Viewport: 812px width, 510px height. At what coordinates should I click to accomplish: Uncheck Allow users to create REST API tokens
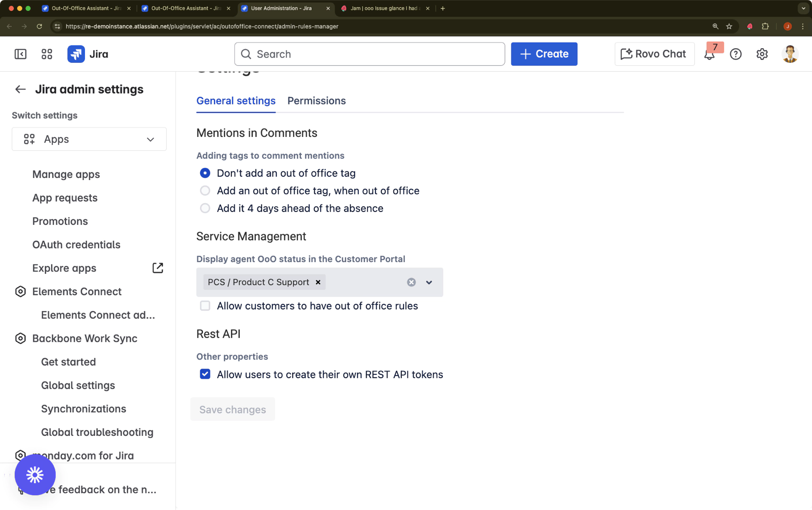point(205,374)
